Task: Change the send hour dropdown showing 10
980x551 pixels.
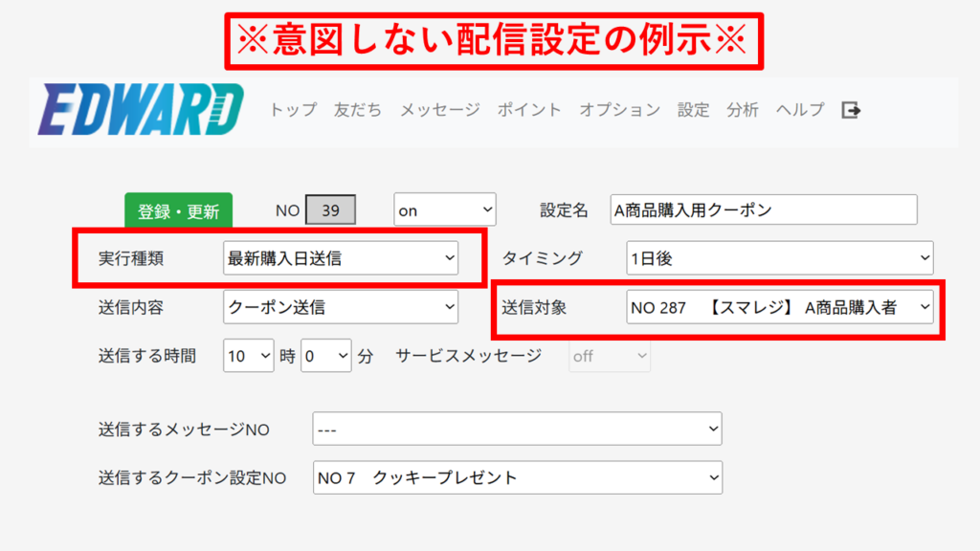Action: [x=248, y=356]
